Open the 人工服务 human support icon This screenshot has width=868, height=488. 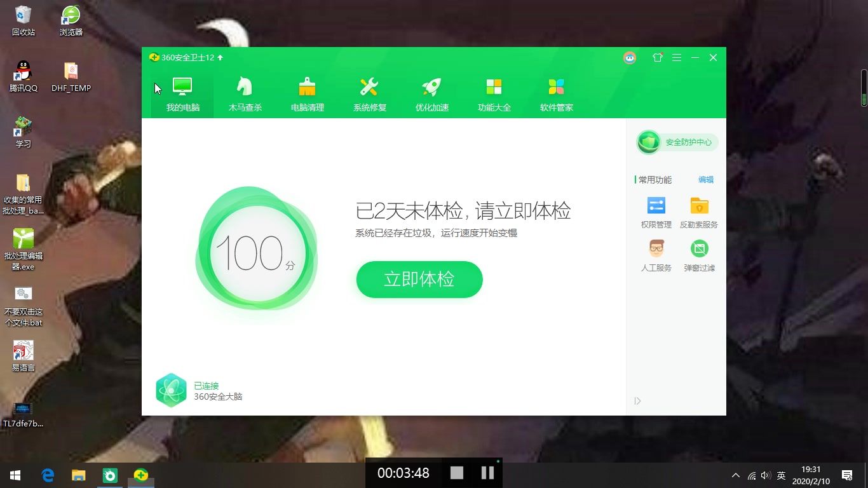click(x=656, y=255)
